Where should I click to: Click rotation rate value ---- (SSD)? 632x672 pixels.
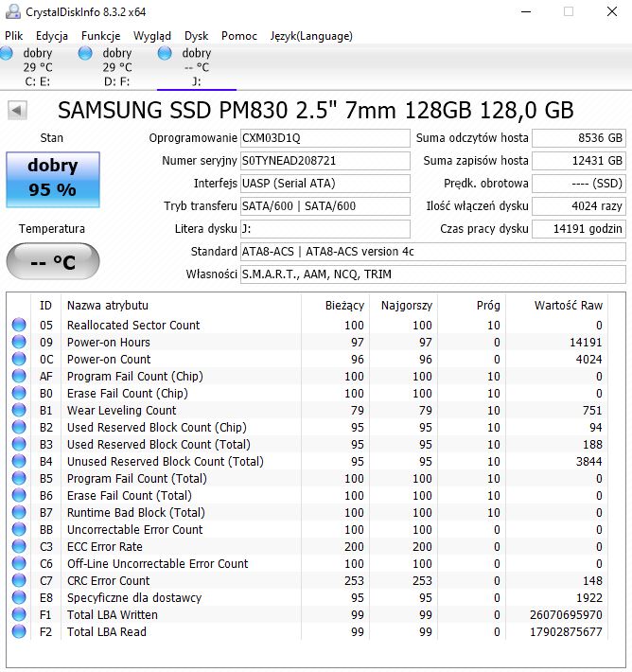coord(579,184)
